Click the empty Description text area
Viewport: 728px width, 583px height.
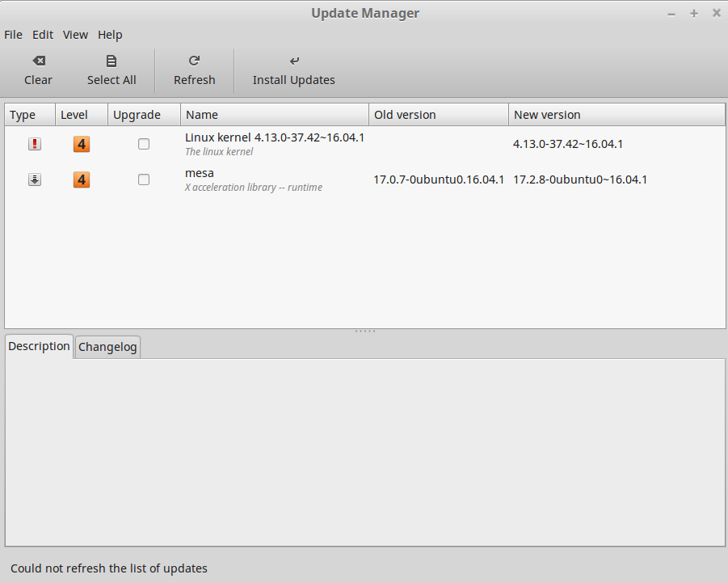(365, 453)
